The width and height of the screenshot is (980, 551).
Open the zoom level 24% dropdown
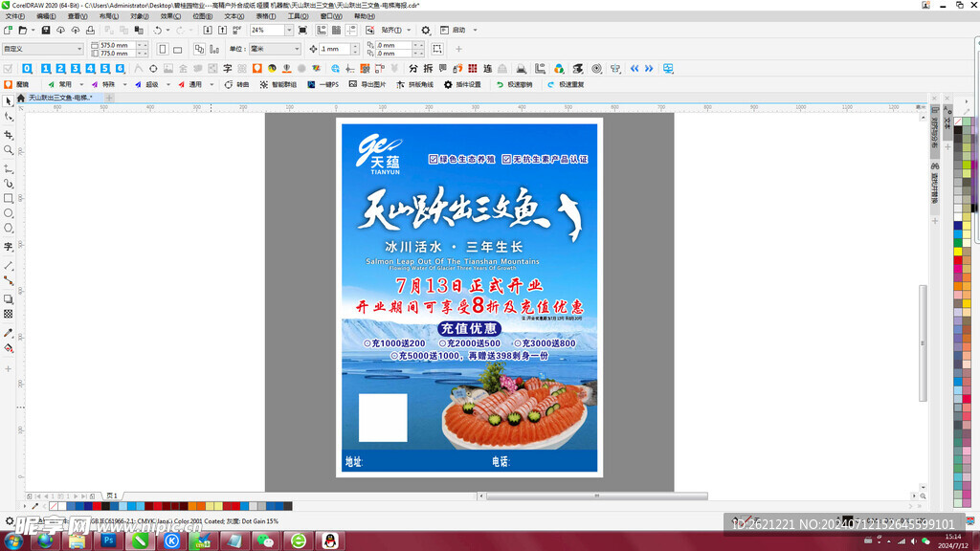pyautogui.click(x=289, y=30)
